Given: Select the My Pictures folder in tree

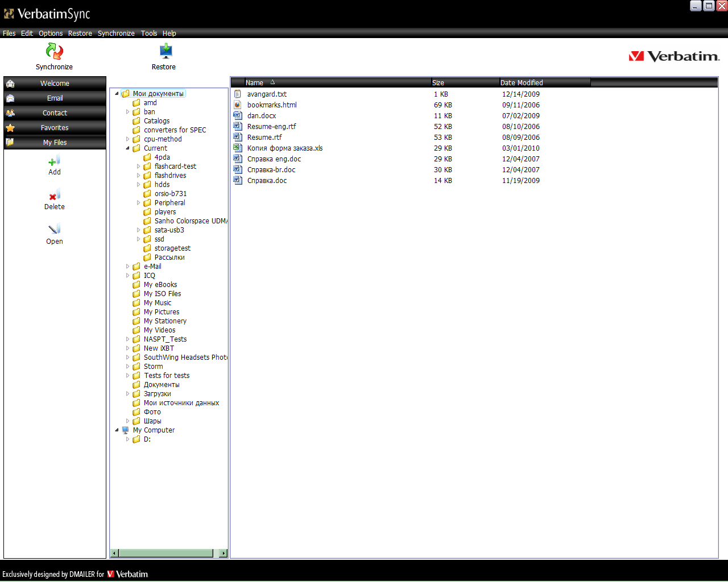Looking at the screenshot, I should pyautogui.click(x=162, y=312).
